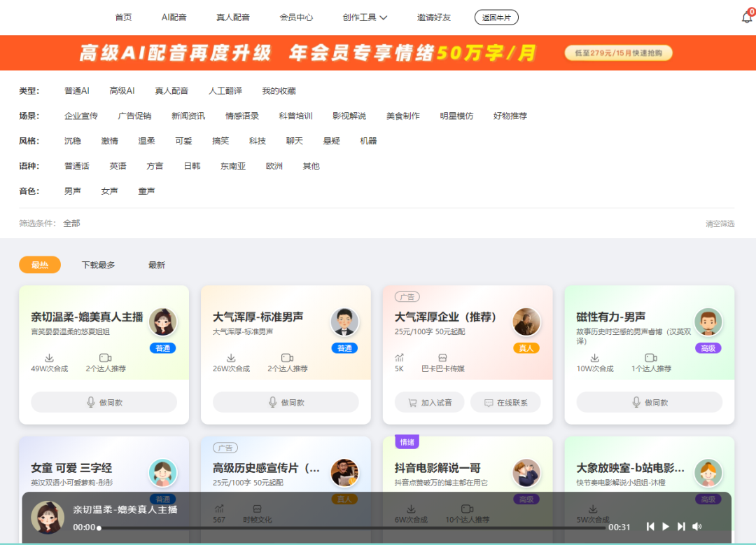The height and width of the screenshot is (545, 756).
Task: Click the 高级 badge on 磁性有力-男声 card
Action: click(708, 348)
